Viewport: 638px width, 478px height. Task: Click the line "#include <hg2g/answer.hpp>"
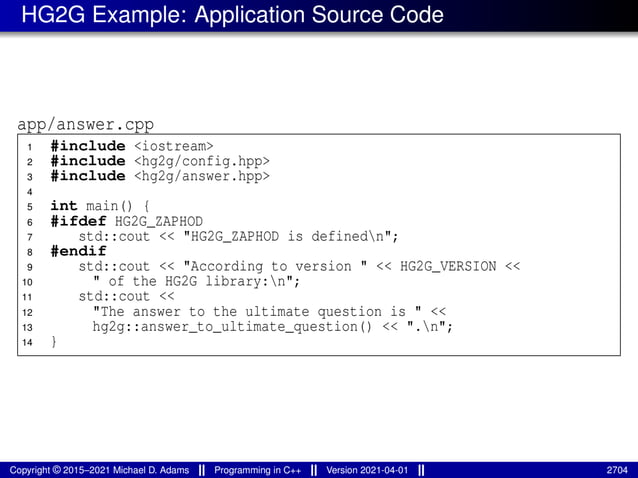tap(160, 176)
